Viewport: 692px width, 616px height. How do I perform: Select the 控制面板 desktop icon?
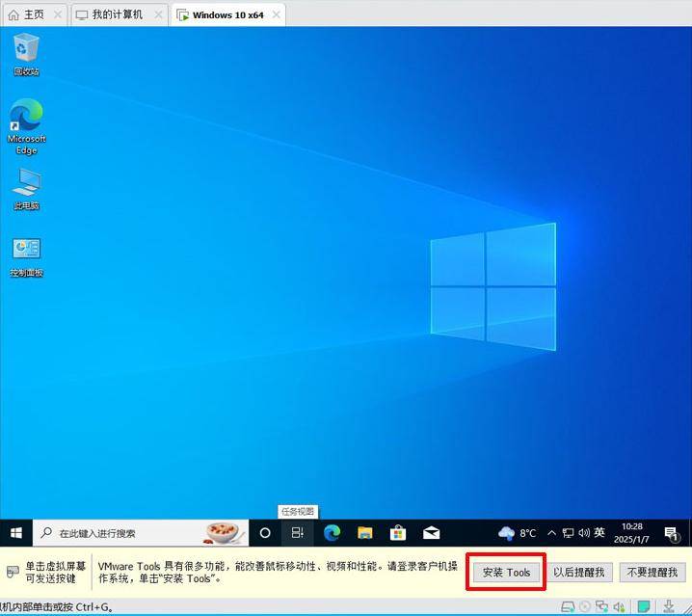coord(26,257)
